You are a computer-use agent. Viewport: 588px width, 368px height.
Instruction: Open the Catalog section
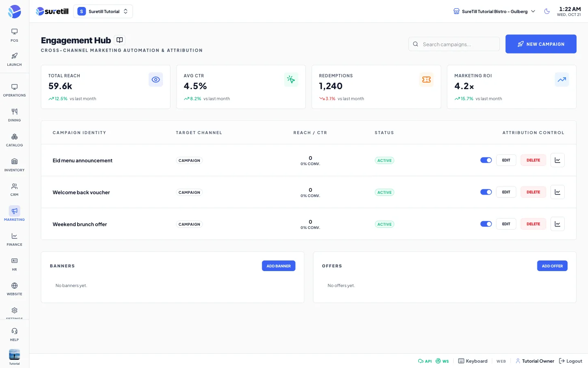tap(14, 140)
